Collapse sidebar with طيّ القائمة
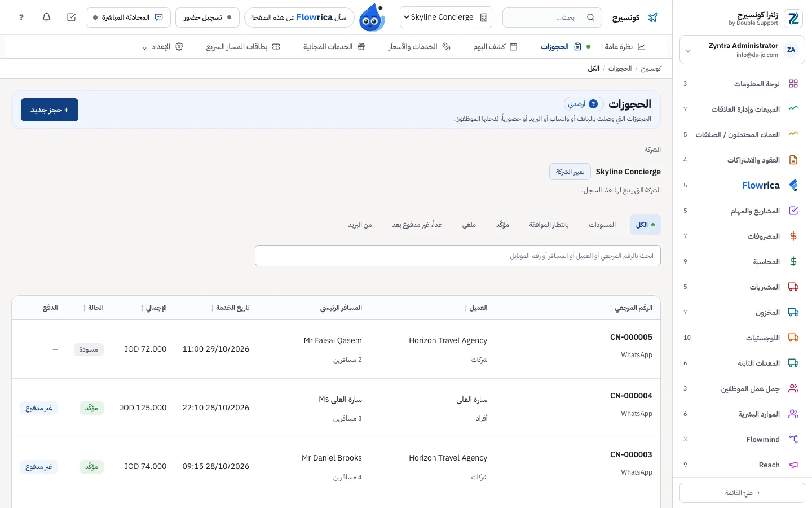 click(x=742, y=493)
